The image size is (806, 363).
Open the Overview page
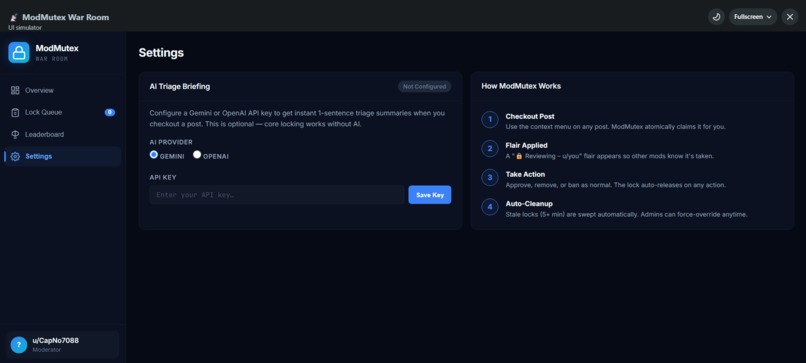click(63, 90)
